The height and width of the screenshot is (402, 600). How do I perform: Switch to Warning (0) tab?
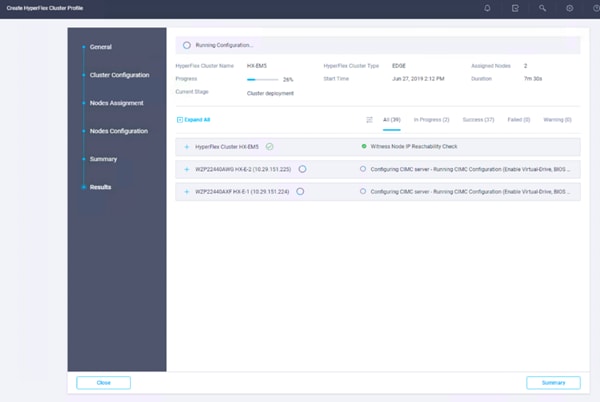click(x=557, y=120)
